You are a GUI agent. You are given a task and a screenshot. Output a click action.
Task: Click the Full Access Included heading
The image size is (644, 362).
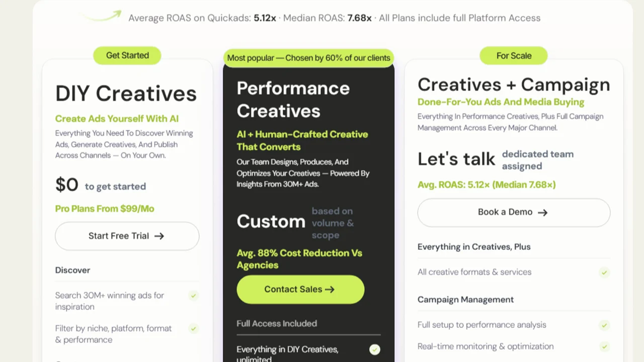[x=277, y=323]
